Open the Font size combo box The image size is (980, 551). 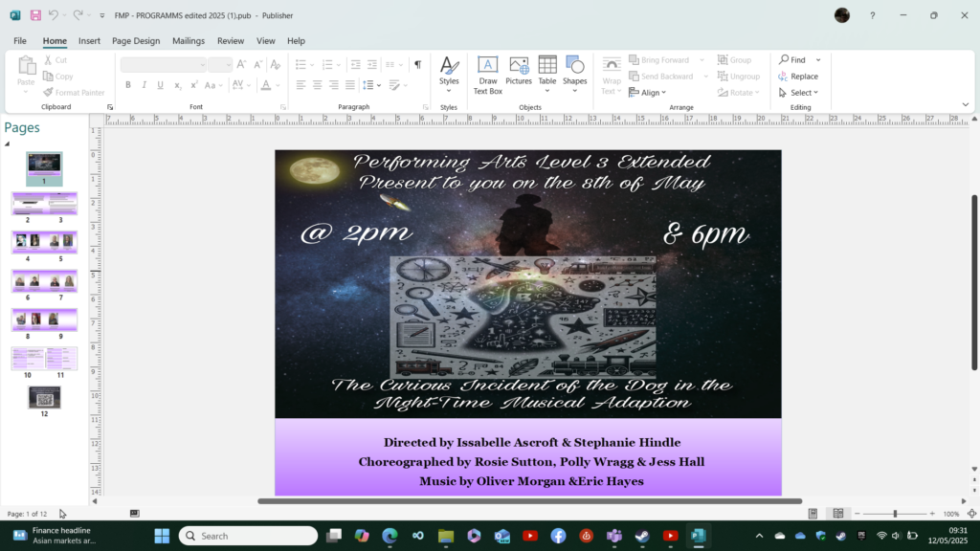(x=220, y=64)
